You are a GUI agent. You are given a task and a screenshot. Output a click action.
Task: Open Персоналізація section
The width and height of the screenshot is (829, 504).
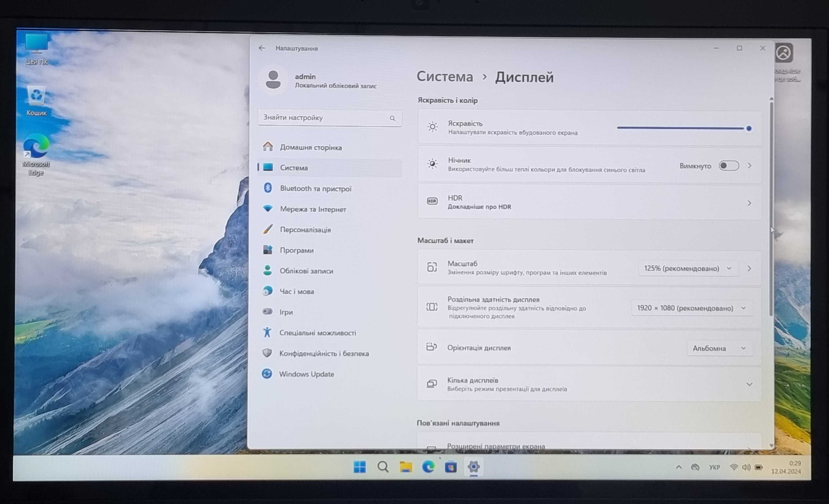click(330, 229)
